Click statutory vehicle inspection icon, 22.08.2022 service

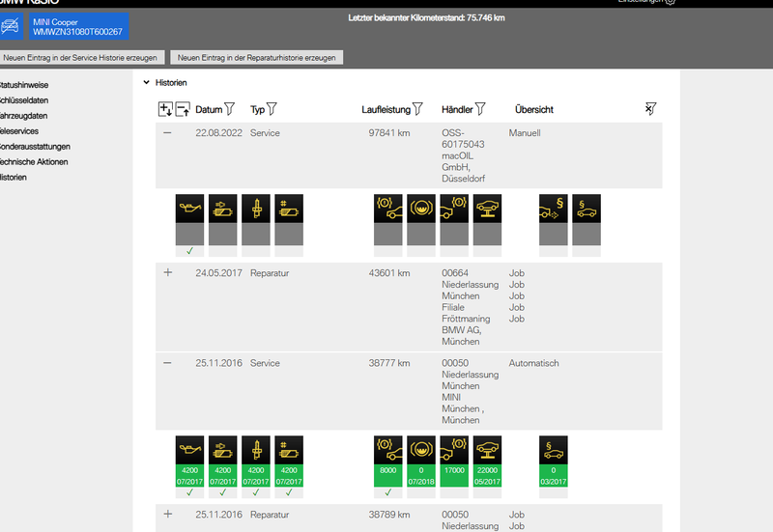(x=587, y=209)
